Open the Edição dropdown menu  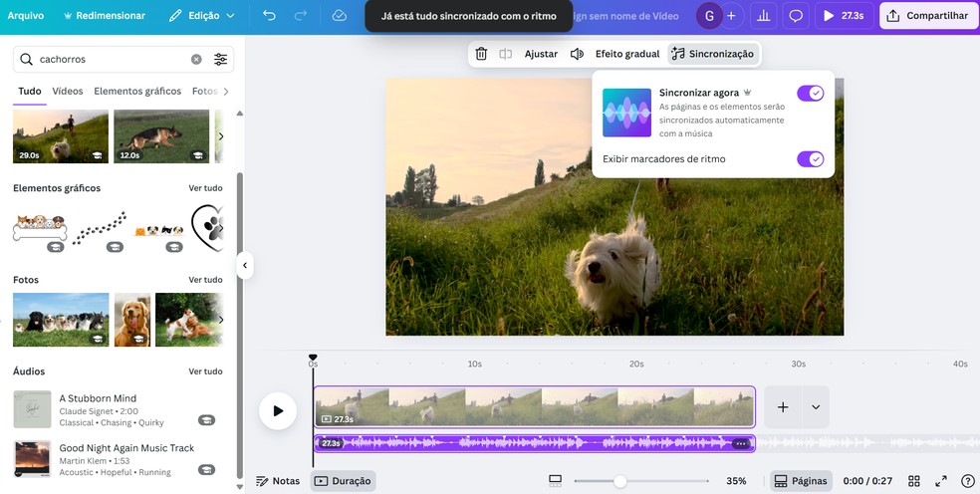pos(202,16)
